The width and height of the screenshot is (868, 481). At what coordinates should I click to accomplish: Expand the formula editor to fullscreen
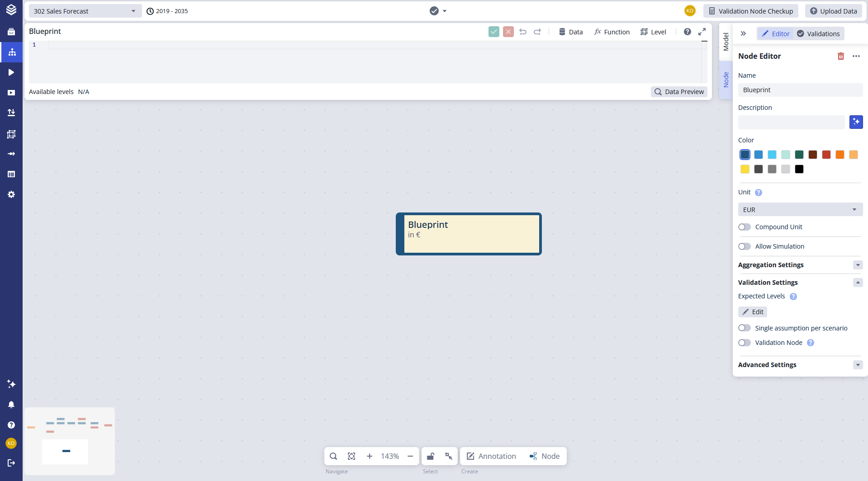pyautogui.click(x=702, y=32)
